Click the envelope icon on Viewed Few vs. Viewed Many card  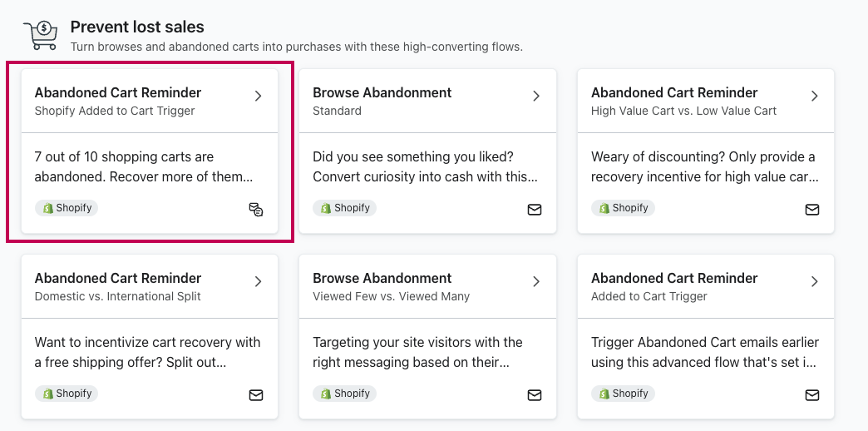[535, 395]
